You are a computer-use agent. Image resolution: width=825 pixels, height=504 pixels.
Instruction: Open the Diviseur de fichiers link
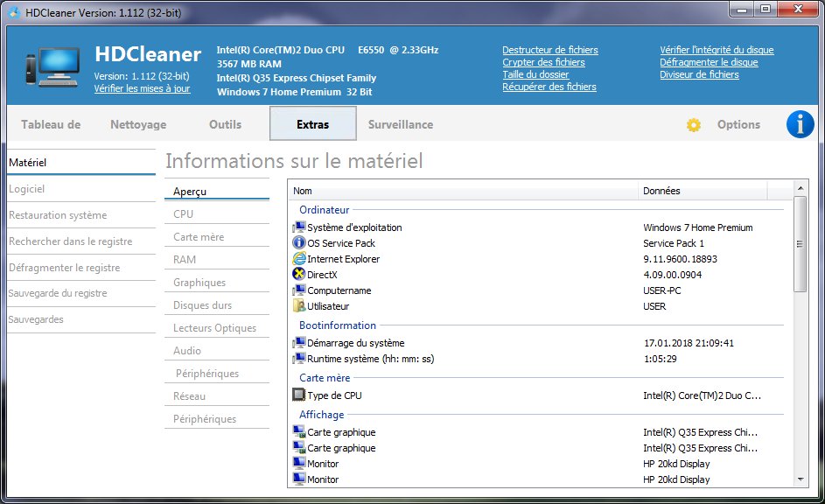point(699,74)
